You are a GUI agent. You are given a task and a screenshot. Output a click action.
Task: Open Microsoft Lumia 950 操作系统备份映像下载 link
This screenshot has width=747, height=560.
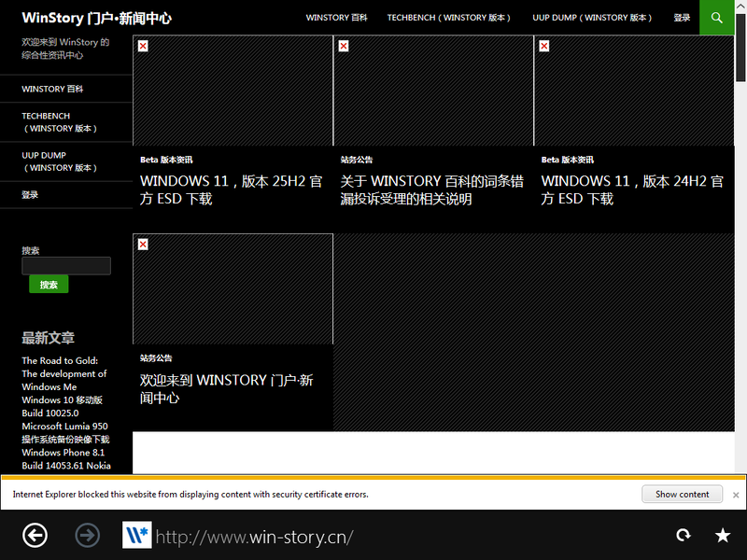coord(65,433)
